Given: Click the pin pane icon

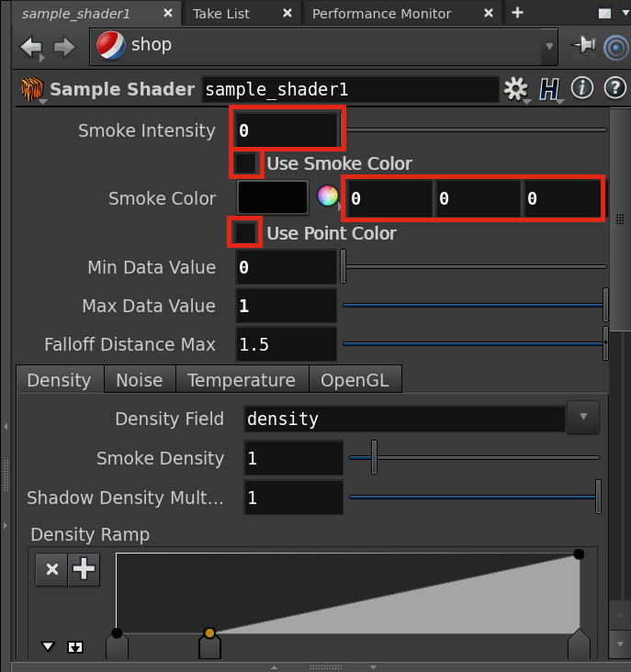Looking at the screenshot, I should [582, 46].
